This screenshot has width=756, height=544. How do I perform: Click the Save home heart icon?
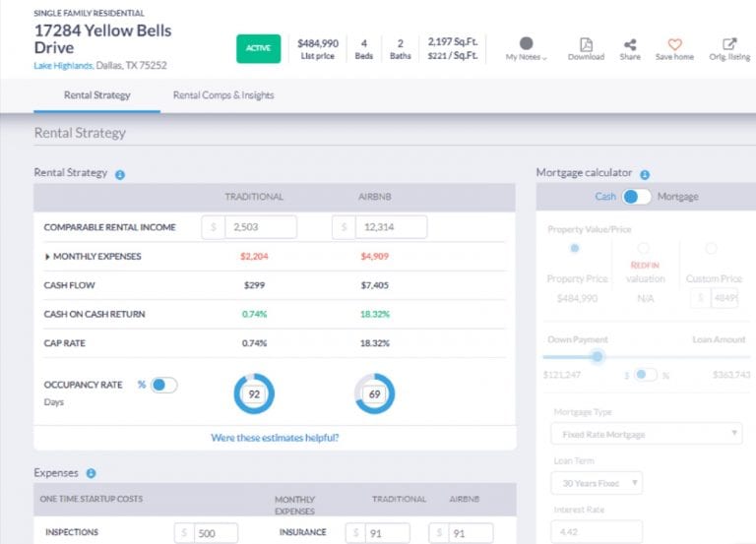[674, 44]
